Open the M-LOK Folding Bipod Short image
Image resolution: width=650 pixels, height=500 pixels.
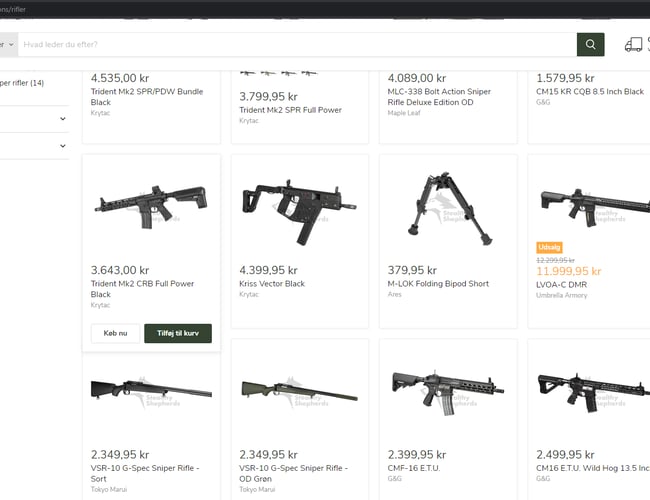click(449, 209)
